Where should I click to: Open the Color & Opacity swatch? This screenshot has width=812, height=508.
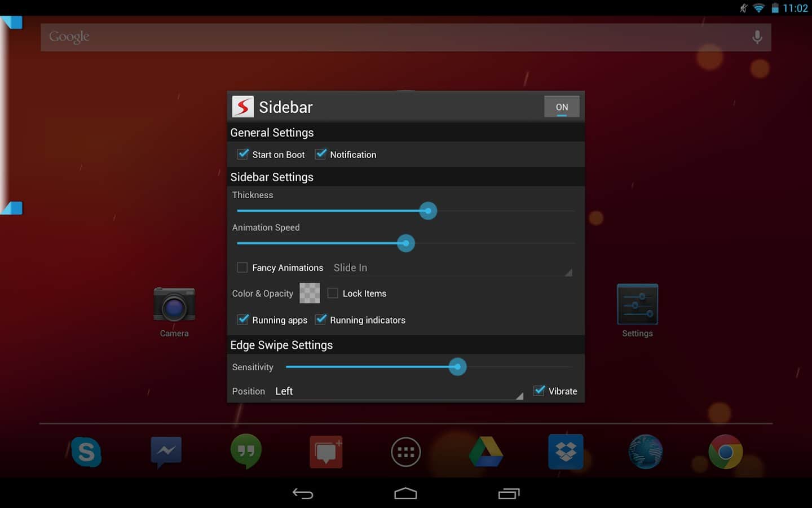(x=310, y=294)
